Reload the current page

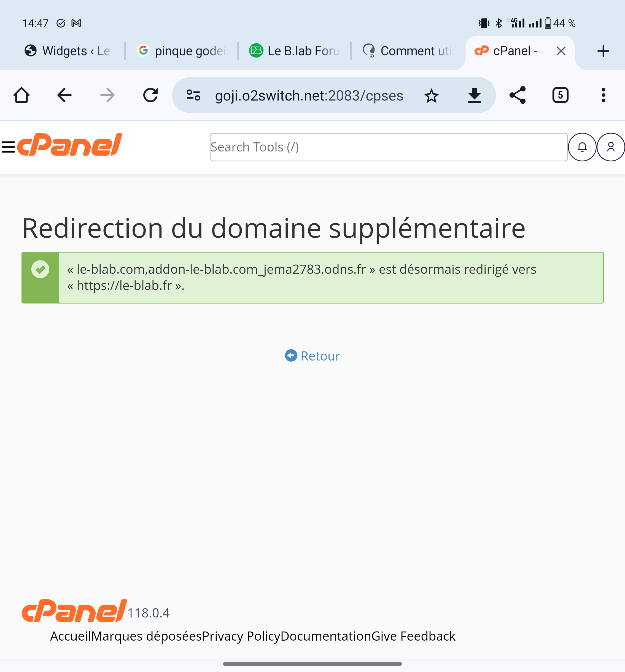[150, 95]
